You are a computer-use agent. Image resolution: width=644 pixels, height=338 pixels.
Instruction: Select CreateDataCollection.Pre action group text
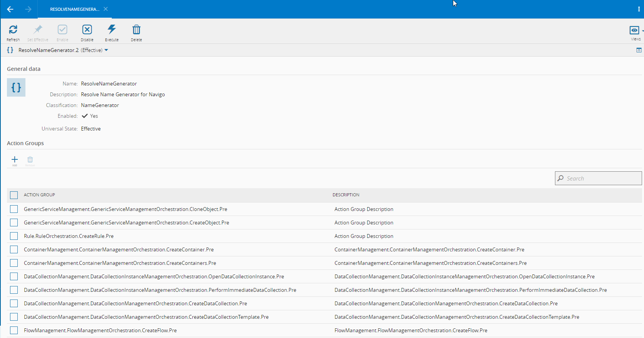135,303
